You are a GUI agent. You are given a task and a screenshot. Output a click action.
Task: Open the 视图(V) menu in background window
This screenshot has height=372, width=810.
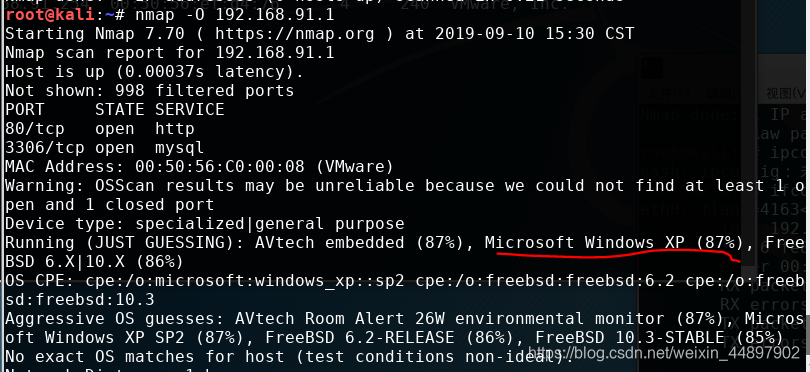[x=785, y=94]
